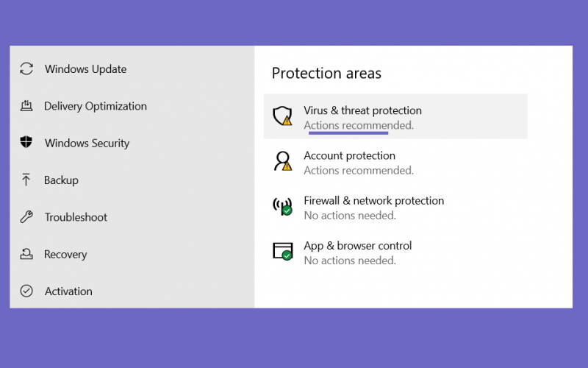Viewport: 588px width, 368px height.
Task: Click the Windows Security shield icon
Action: 26,142
